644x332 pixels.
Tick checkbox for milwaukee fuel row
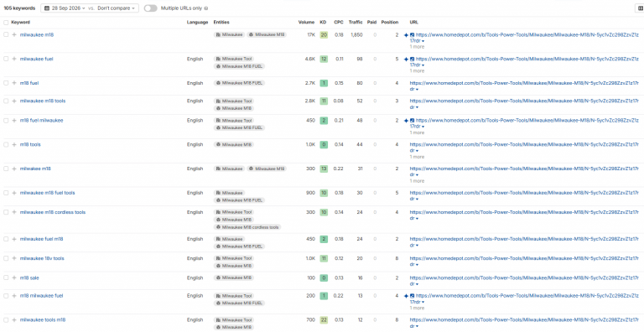pyautogui.click(x=6, y=59)
